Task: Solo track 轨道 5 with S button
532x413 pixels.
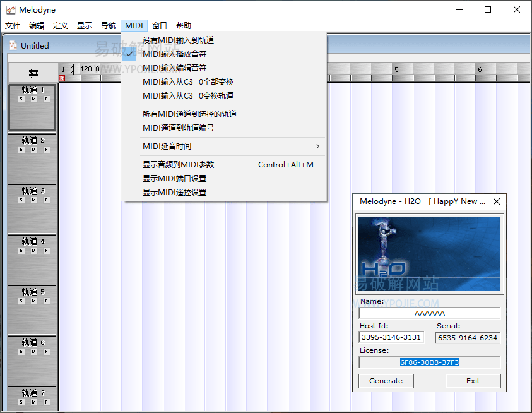Action: click(x=21, y=301)
